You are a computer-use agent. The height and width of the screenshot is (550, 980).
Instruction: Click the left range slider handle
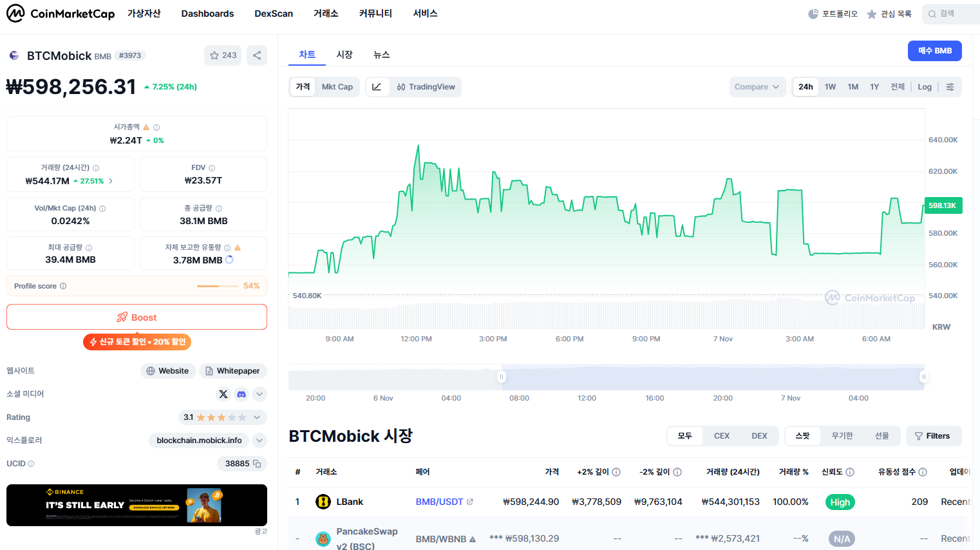(x=502, y=377)
